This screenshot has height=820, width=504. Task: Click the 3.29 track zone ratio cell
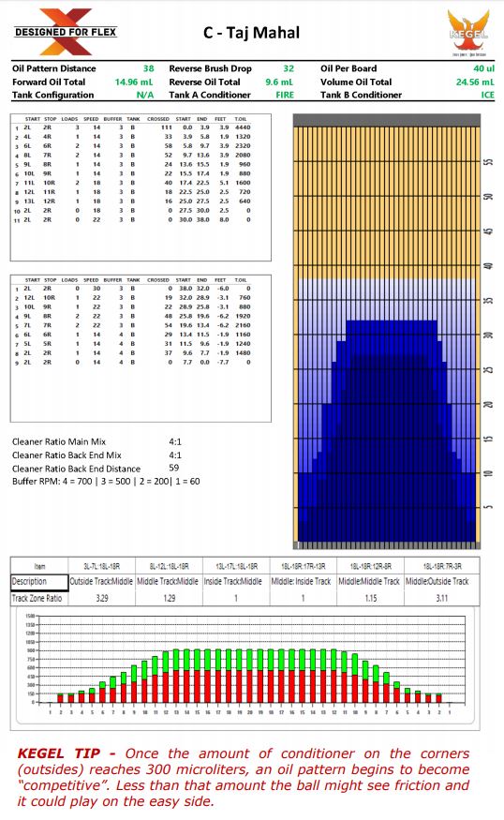[102, 598]
